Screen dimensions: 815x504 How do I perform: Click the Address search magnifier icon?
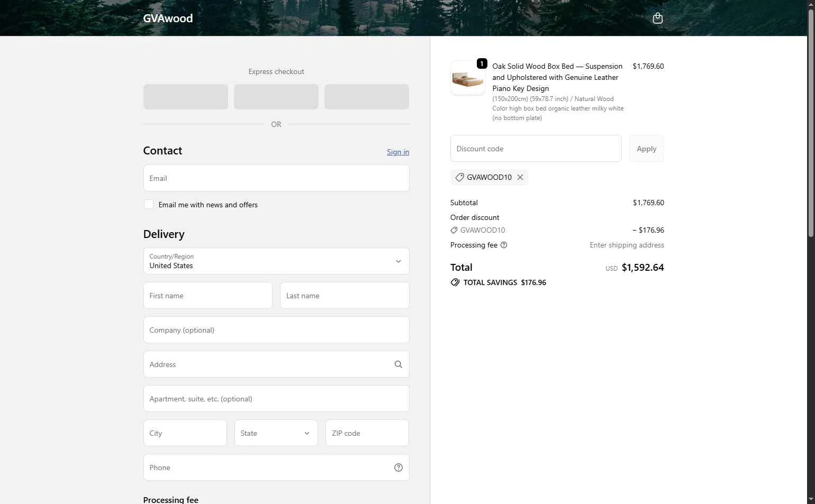(x=398, y=364)
